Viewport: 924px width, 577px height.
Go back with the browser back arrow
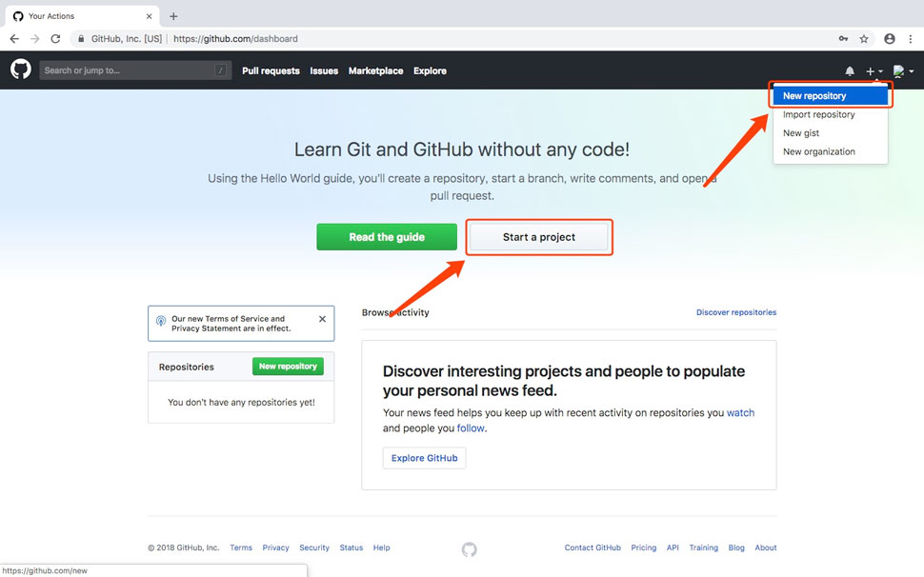[14, 39]
